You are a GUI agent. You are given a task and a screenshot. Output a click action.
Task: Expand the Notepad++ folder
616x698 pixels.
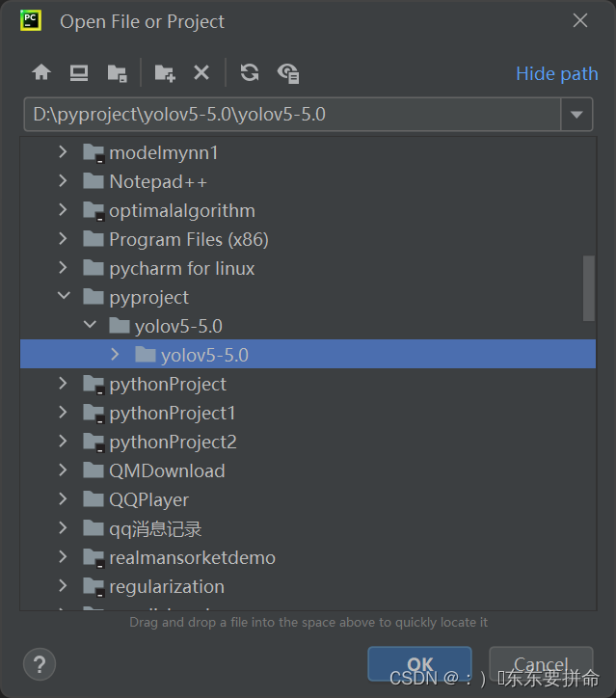click(63, 181)
